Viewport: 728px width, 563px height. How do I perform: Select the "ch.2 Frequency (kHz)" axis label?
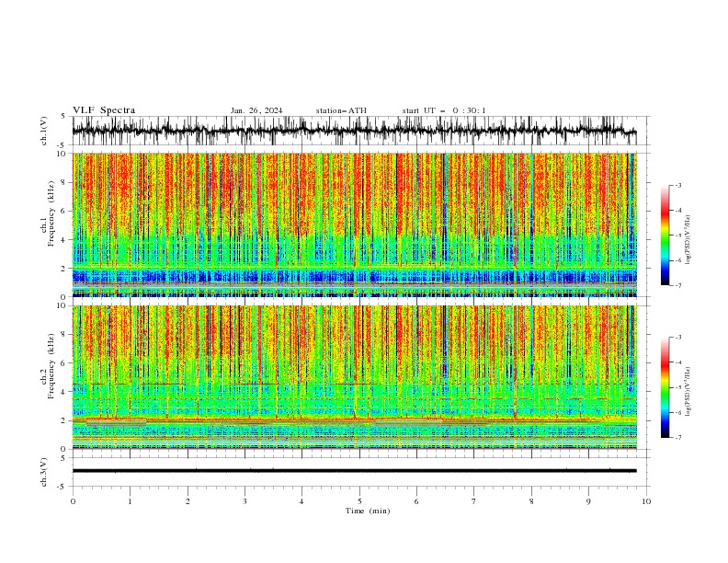tap(49, 366)
